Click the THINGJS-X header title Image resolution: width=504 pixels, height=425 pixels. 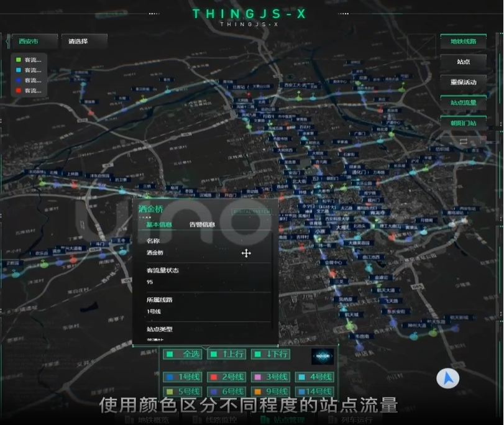tap(249, 14)
